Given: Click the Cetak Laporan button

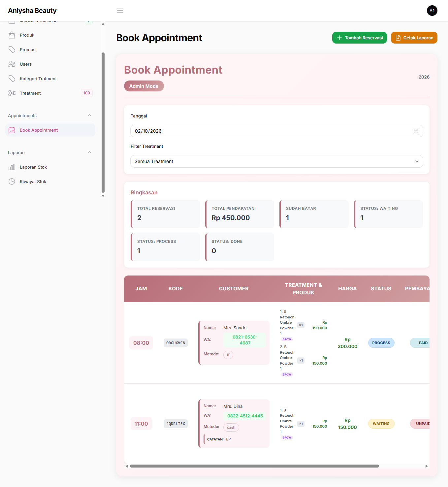Looking at the screenshot, I should click(414, 38).
